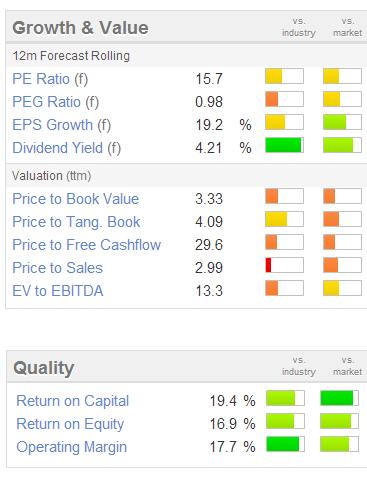Click the Return on Capital link
The image size is (367, 480).
click(x=73, y=401)
